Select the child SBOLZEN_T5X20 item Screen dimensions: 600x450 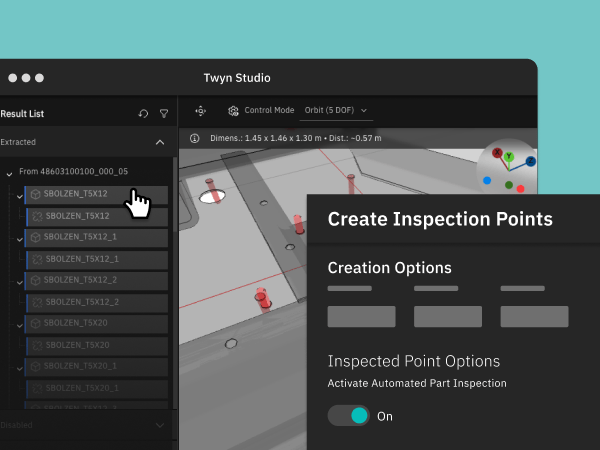point(97,345)
